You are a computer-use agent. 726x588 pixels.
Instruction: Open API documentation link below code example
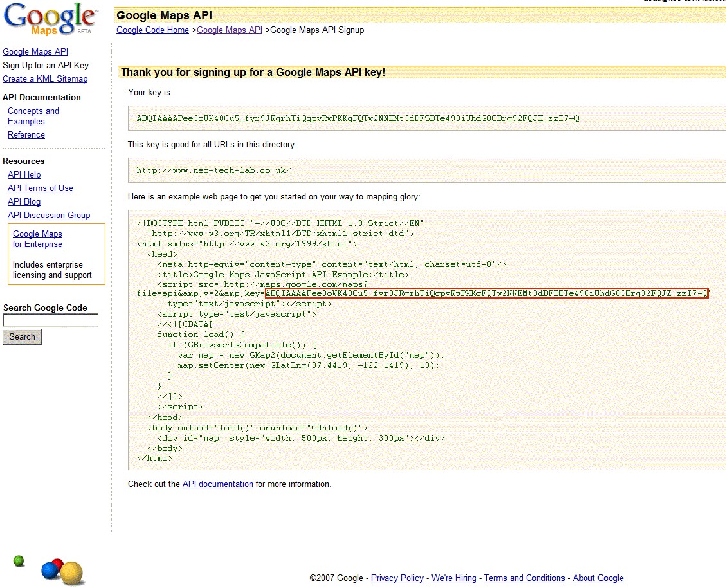pyautogui.click(x=217, y=484)
